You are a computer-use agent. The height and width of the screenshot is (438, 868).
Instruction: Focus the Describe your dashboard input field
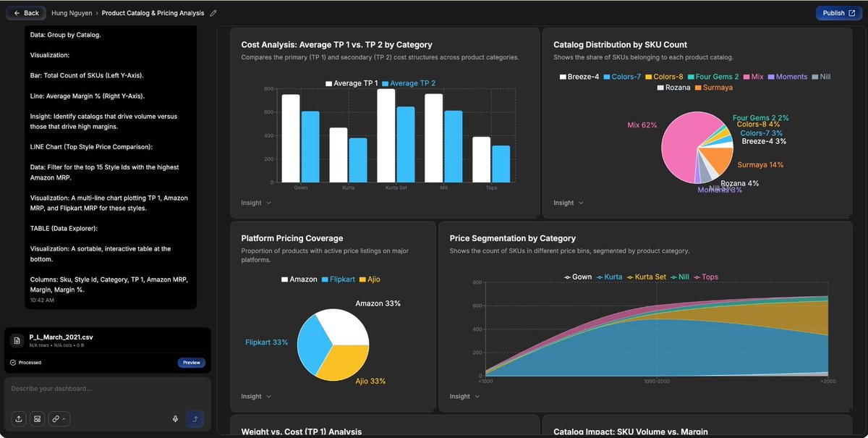(107, 389)
